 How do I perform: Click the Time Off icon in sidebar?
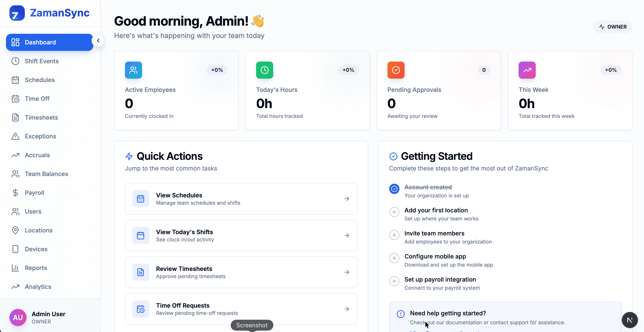15,99
